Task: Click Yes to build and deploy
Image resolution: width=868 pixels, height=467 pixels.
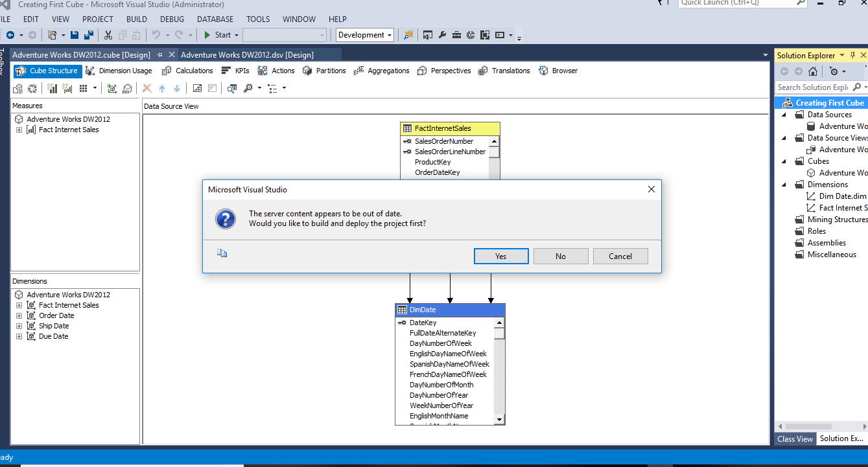Action: 501,256
